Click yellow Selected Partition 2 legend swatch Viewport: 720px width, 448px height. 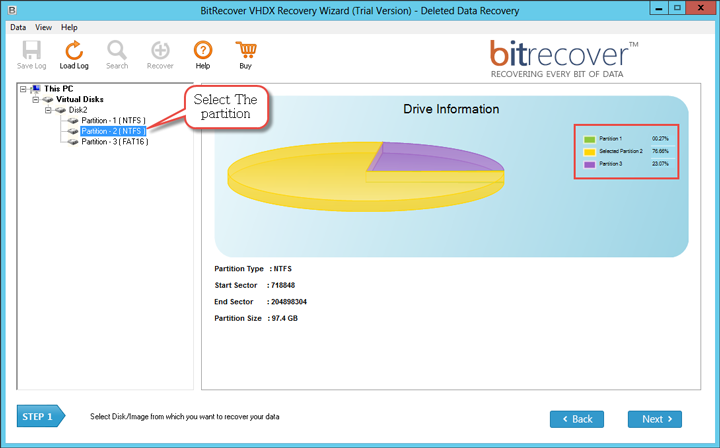pos(589,152)
